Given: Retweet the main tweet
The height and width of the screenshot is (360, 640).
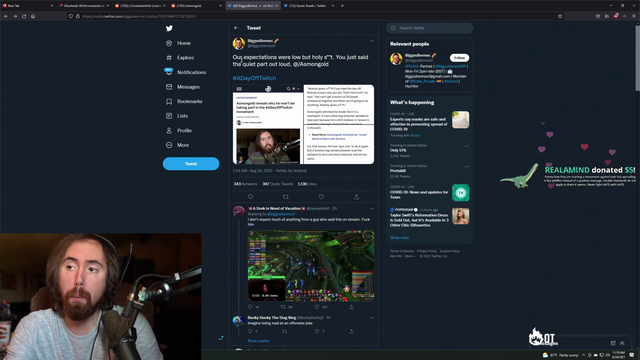Looking at the screenshot, I should point(286,197).
